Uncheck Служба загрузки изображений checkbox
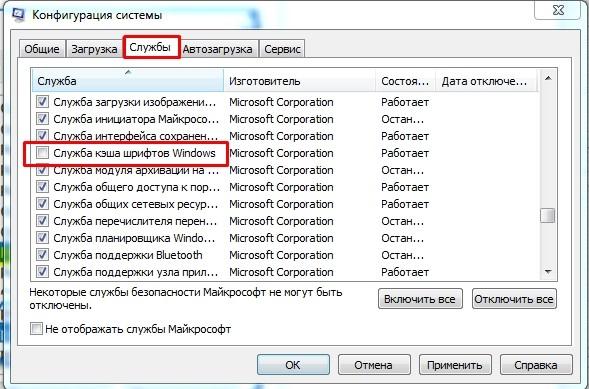This screenshot has width=589, height=389. coord(42,101)
